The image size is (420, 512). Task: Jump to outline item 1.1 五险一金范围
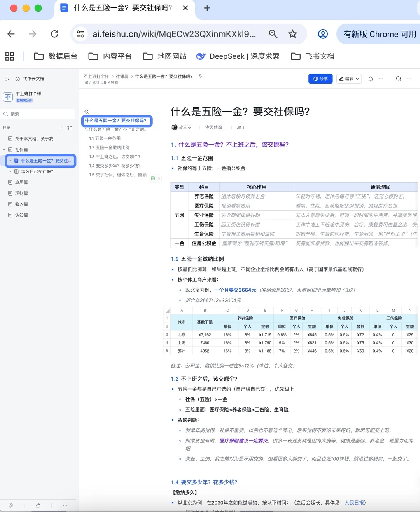coord(105,138)
